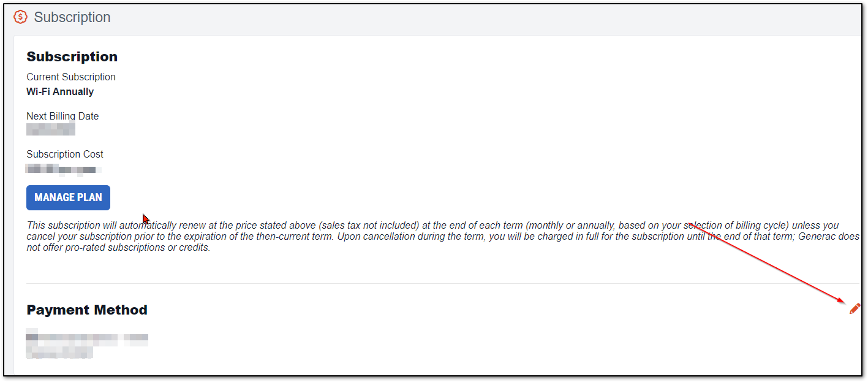Click the "Next Billing Date" label
The width and height of the screenshot is (868, 382).
point(62,116)
